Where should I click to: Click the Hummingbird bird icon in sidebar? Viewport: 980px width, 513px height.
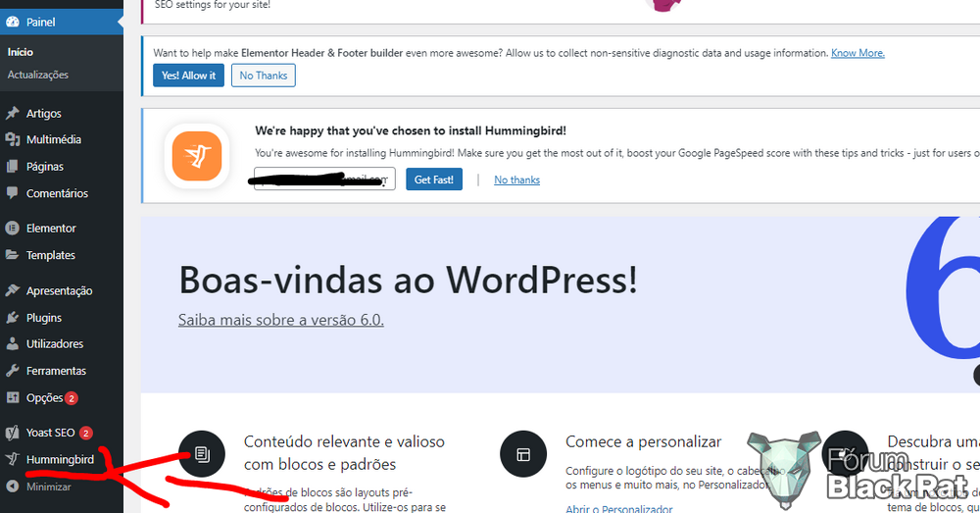[x=13, y=459]
